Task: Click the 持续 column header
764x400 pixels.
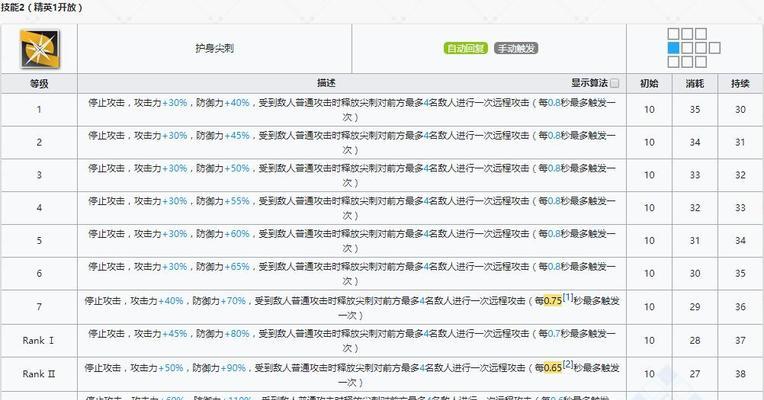Action: pos(740,83)
